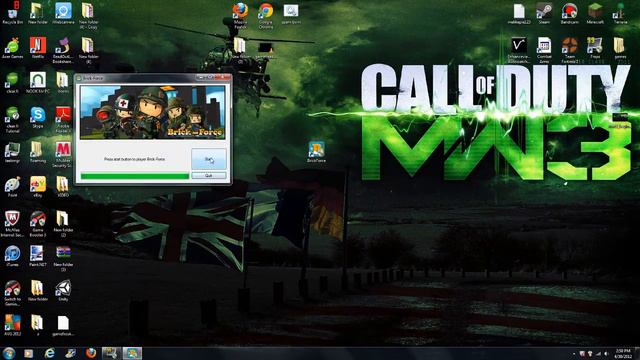The width and height of the screenshot is (640, 360).
Task: Open the Bandicam desktop shortcut
Action: point(569,13)
